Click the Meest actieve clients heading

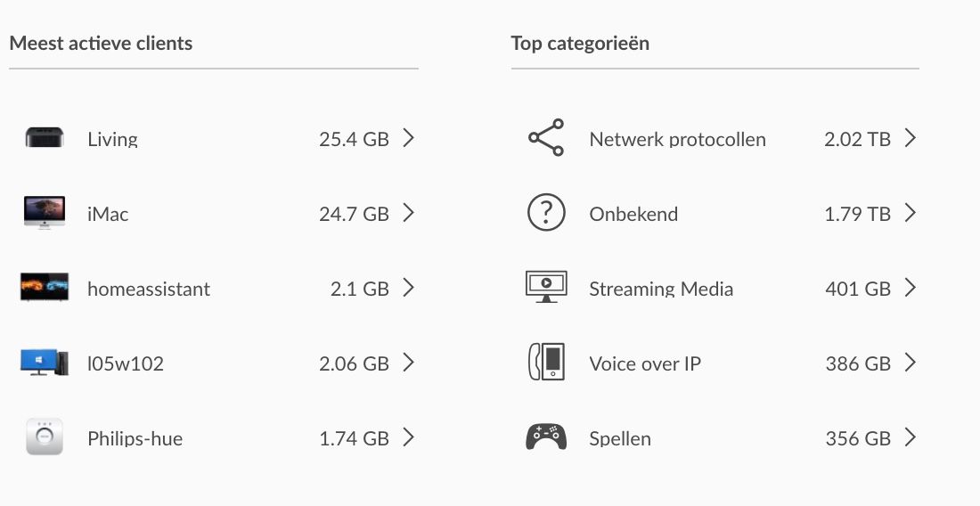pos(101,43)
